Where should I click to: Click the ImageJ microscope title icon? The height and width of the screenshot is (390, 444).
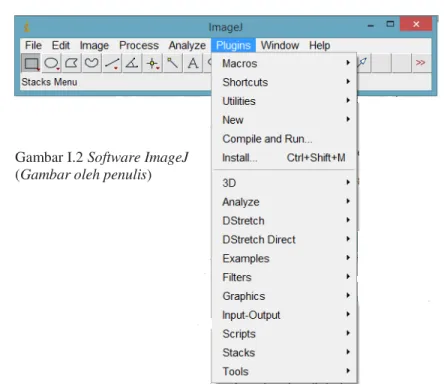tap(27, 27)
